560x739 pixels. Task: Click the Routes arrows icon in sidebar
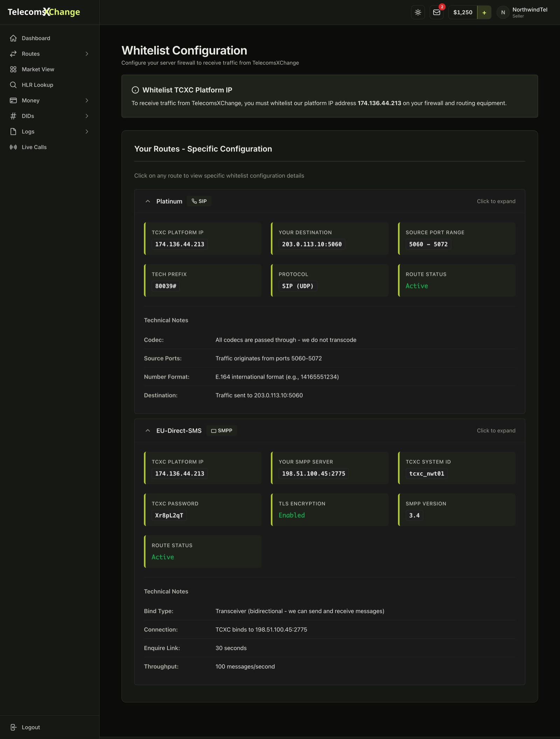tap(13, 54)
